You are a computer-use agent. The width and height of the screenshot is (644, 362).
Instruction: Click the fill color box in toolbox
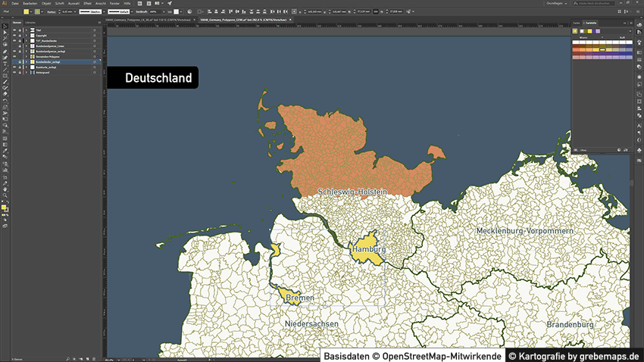pyautogui.click(x=4, y=206)
